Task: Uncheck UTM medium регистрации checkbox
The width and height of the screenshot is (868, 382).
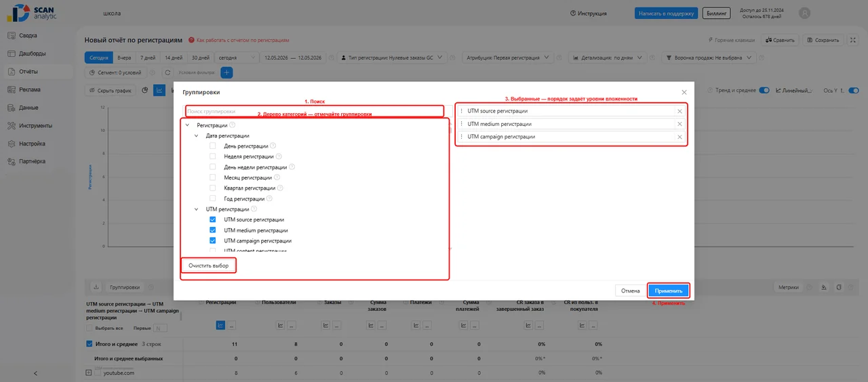Action: (x=213, y=230)
